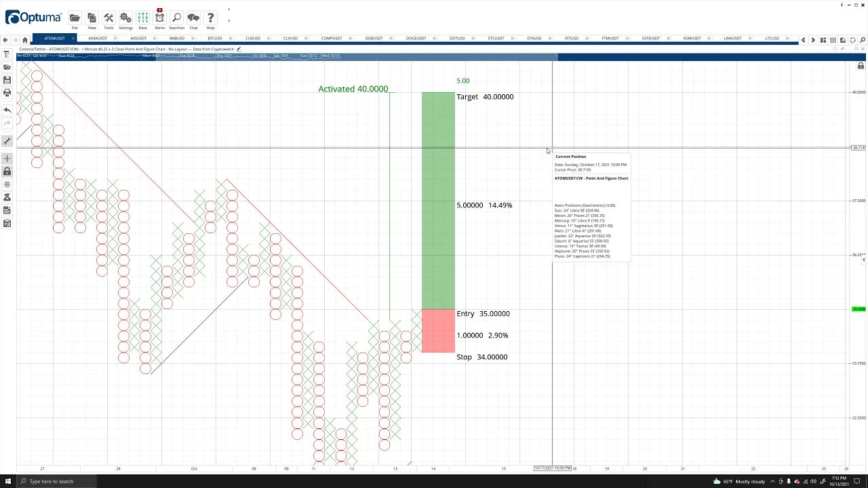The width and height of the screenshot is (868, 488).
Task: Open the notes document icon in sidebar
Action: pyautogui.click(x=7, y=210)
